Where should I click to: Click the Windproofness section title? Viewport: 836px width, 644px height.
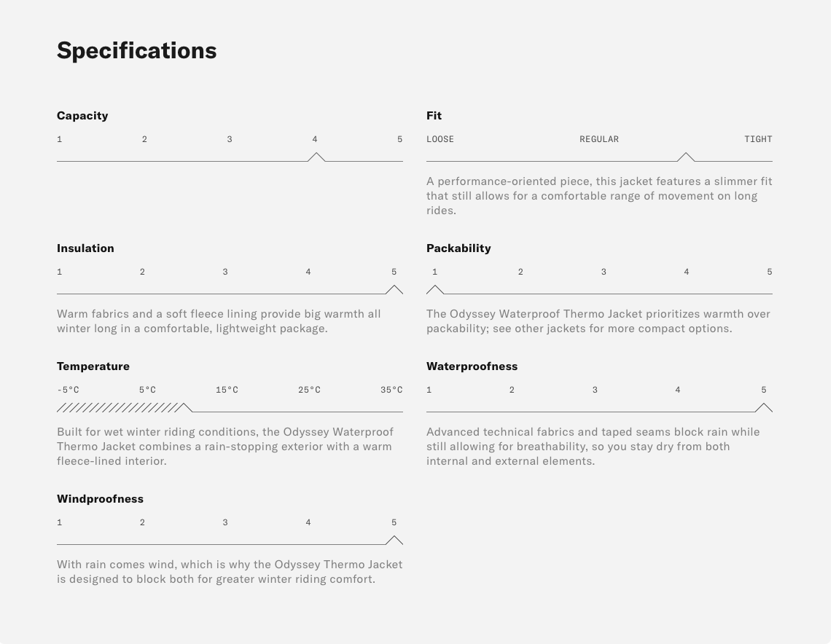coord(100,499)
